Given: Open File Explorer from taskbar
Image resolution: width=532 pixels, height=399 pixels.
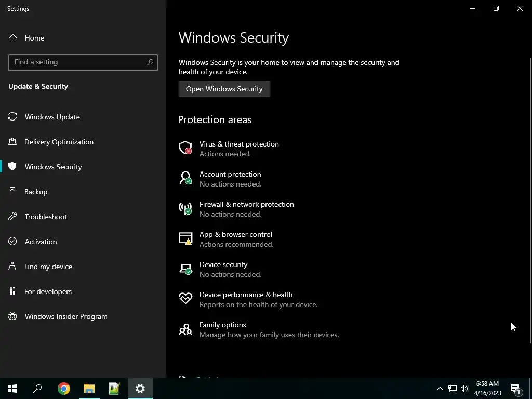Looking at the screenshot, I should click(89, 389).
